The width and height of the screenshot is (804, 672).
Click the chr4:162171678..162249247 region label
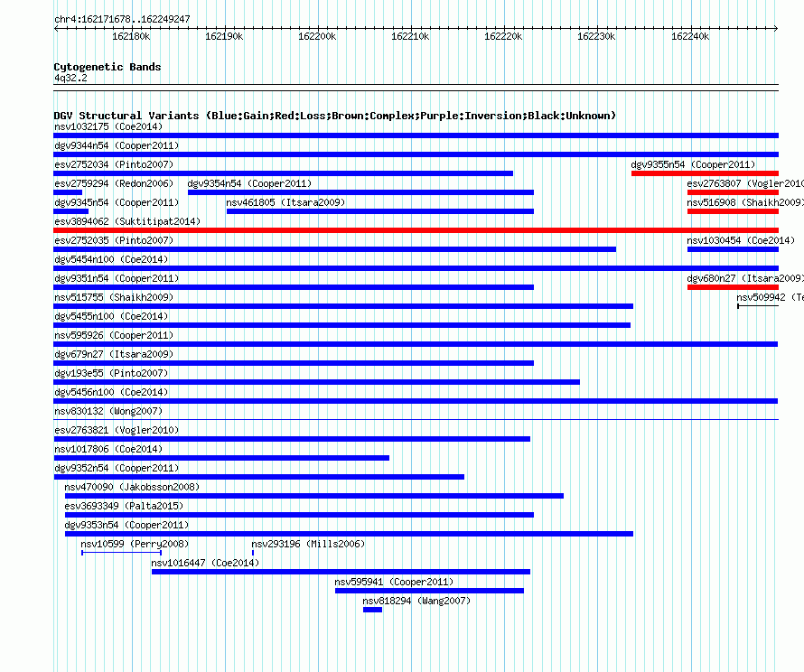click(122, 19)
